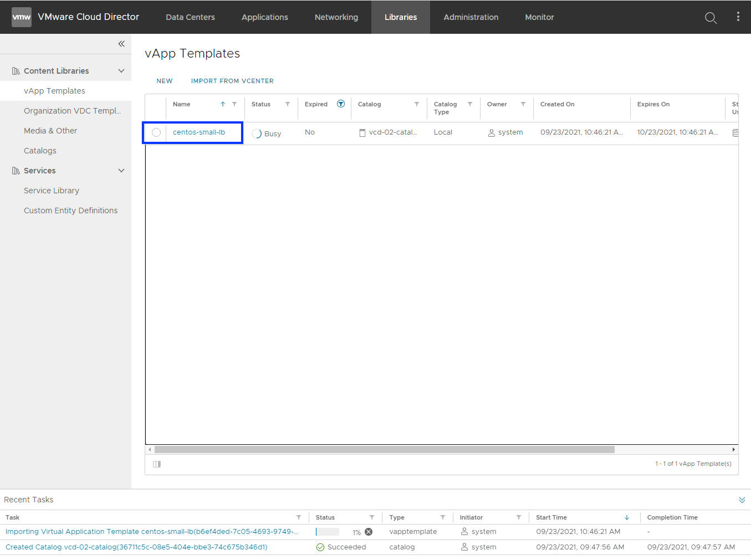The height and width of the screenshot is (560, 751).
Task: Open Catalogs in the sidebar
Action: [40, 151]
